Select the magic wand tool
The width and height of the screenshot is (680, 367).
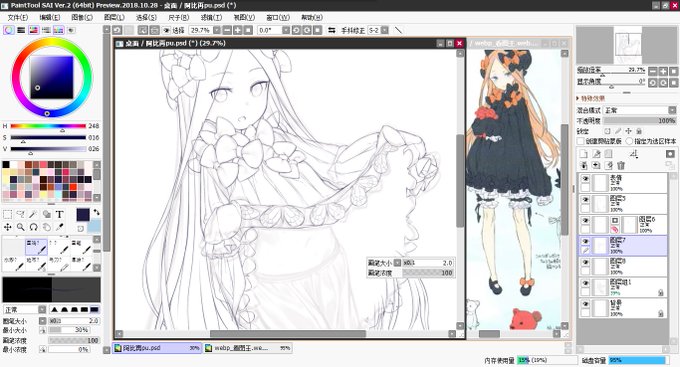tap(33, 214)
